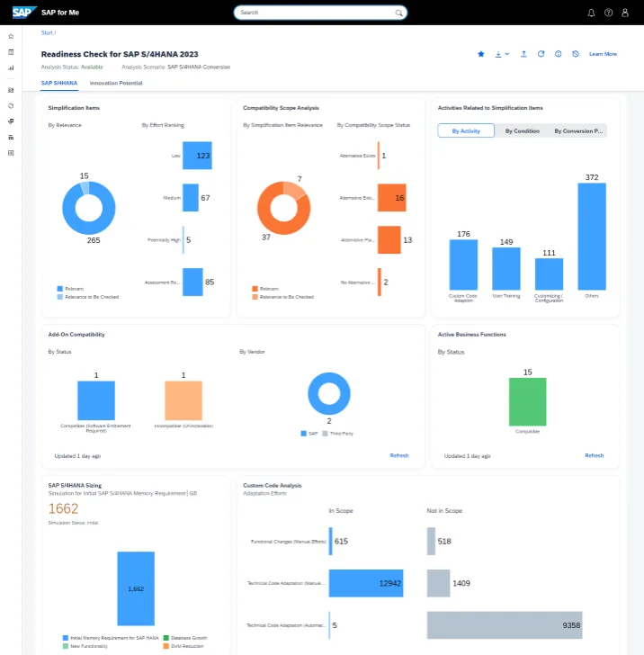
Task: Open the help question mark icon
Action: pos(608,13)
